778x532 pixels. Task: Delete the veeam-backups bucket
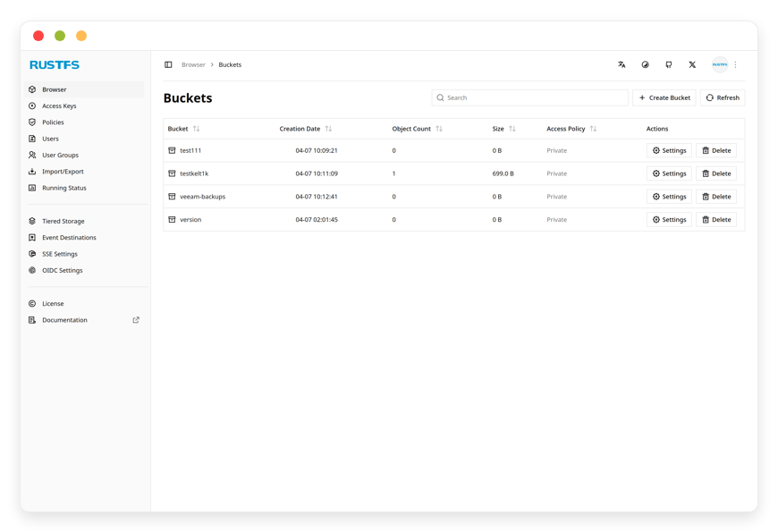point(716,197)
